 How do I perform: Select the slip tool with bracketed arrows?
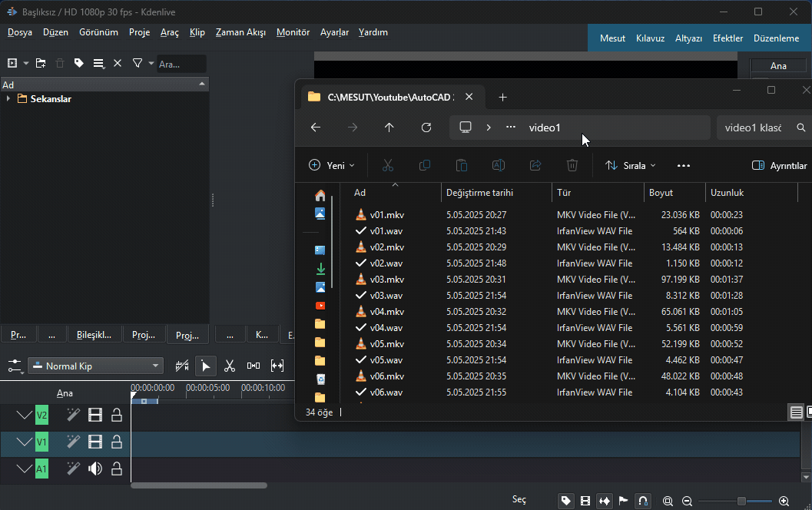pos(277,366)
